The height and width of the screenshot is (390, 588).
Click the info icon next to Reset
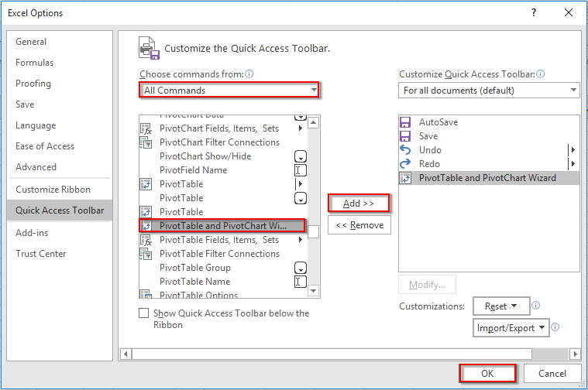536,306
